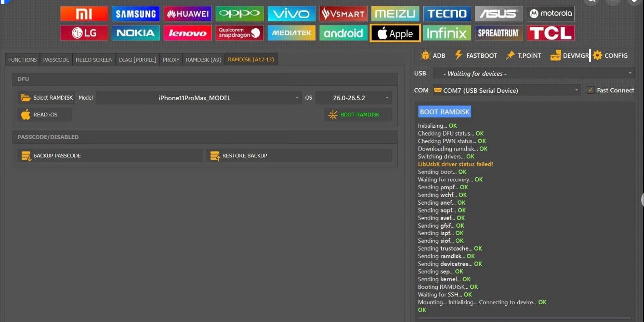Open the COM port dropdown

tap(506, 90)
